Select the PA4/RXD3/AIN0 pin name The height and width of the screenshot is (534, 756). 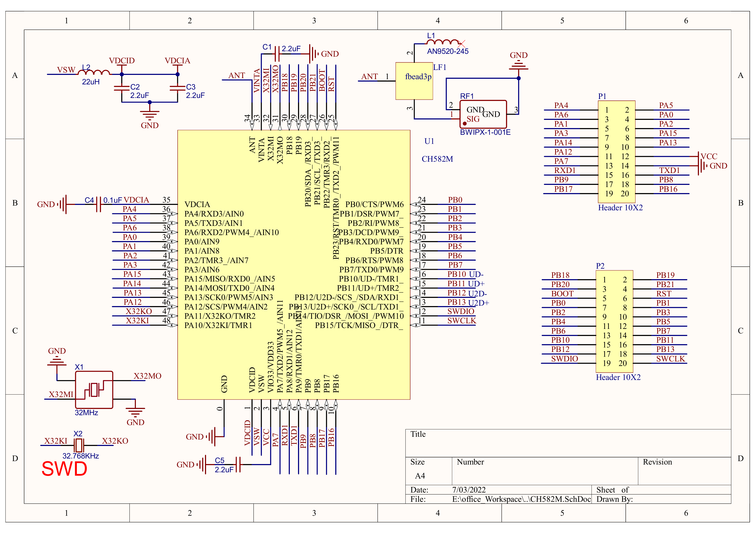coord(214,214)
